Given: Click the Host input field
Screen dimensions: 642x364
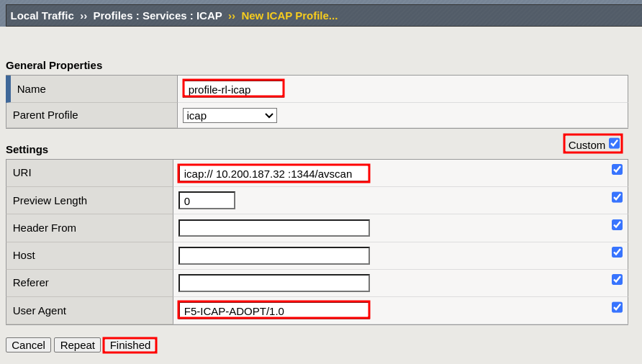Looking at the screenshot, I should coord(273,255).
